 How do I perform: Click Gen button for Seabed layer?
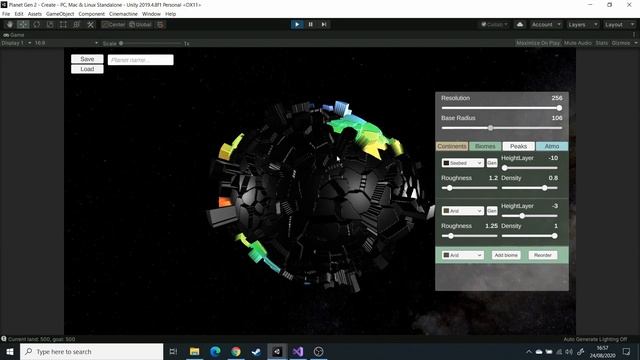[x=492, y=163]
